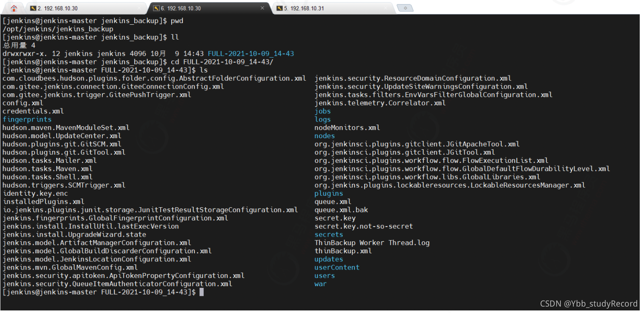Open a new session tab button
The image size is (644, 313).
coord(405,8)
